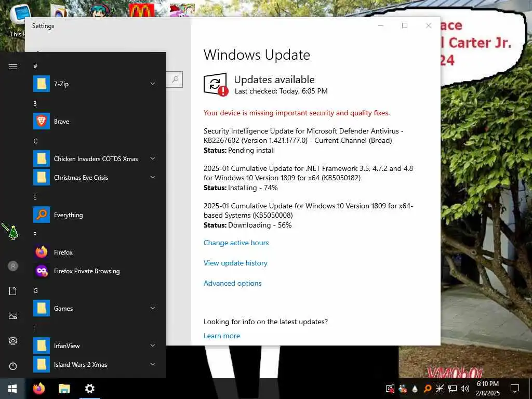Open the volume speaker tray icon
This screenshot has width=532, height=399.
tap(465, 389)
